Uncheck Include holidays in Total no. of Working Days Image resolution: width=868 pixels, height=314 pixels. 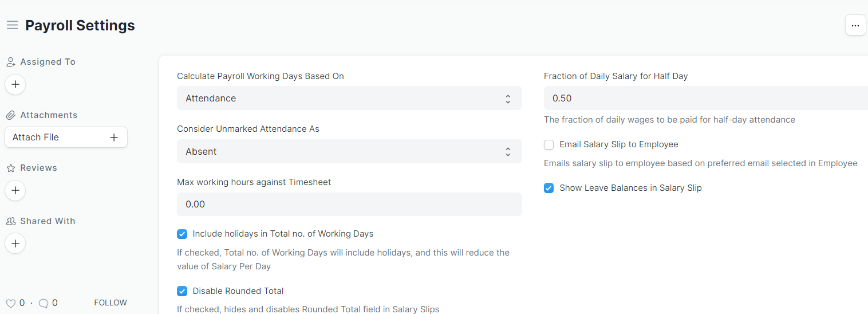(x=182, y=234)
